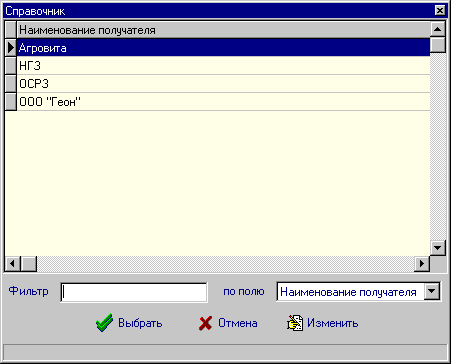This screenshot has width=451, height=364.
Task: Select the Агровита row
Action: tap(223, 48)
